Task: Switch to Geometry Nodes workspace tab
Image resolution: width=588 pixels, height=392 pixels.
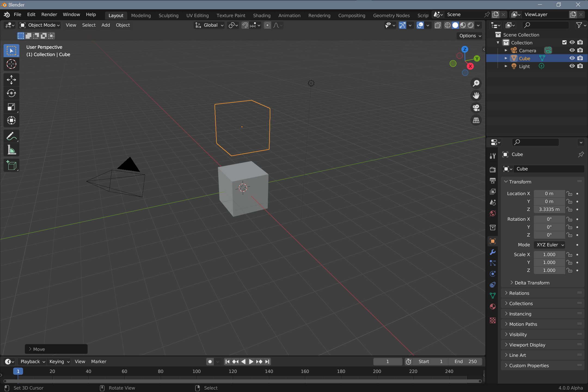Action: coord(391,16)
